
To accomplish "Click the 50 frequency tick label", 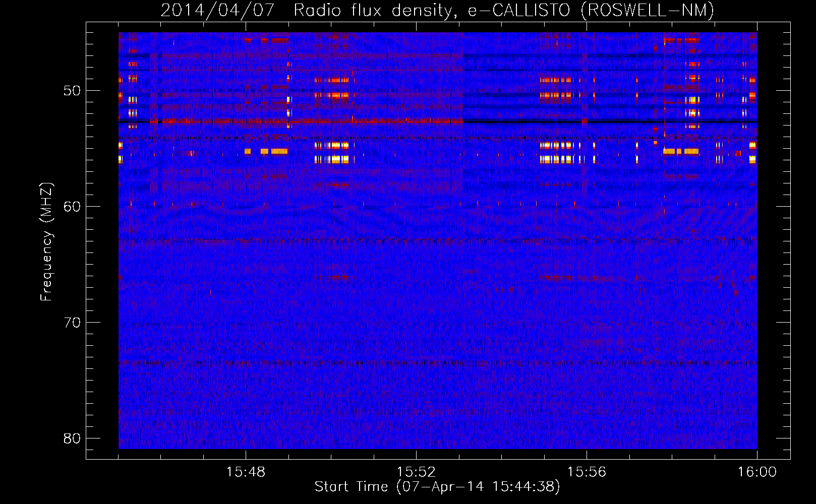I will click(72, 91).
